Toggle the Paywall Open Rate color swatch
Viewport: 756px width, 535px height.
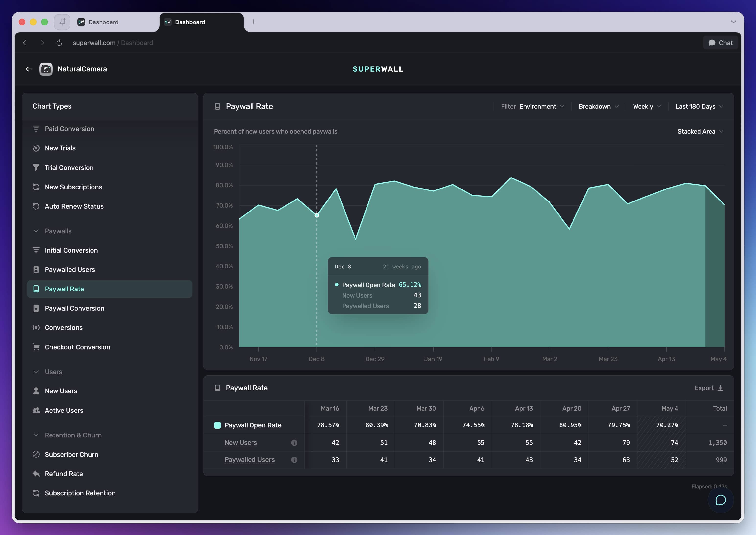pos(217,425)
